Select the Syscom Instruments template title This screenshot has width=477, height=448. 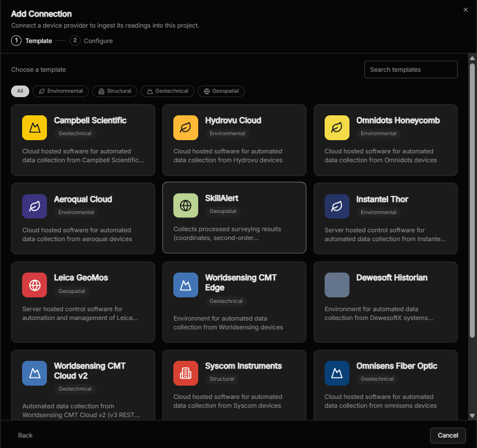243,366
